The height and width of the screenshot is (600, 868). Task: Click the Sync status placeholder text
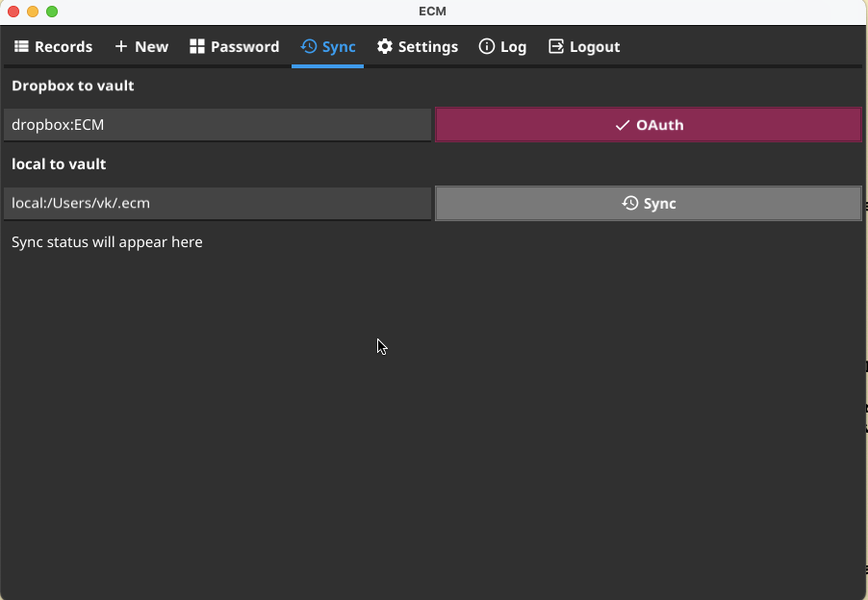click(106, 242)
